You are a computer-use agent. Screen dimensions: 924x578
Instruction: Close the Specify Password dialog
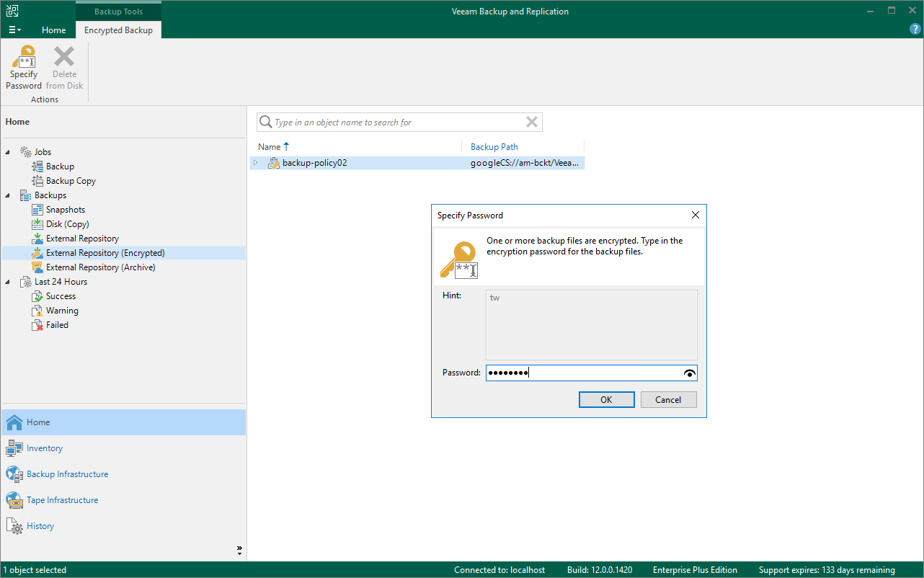tap(696, 215)
